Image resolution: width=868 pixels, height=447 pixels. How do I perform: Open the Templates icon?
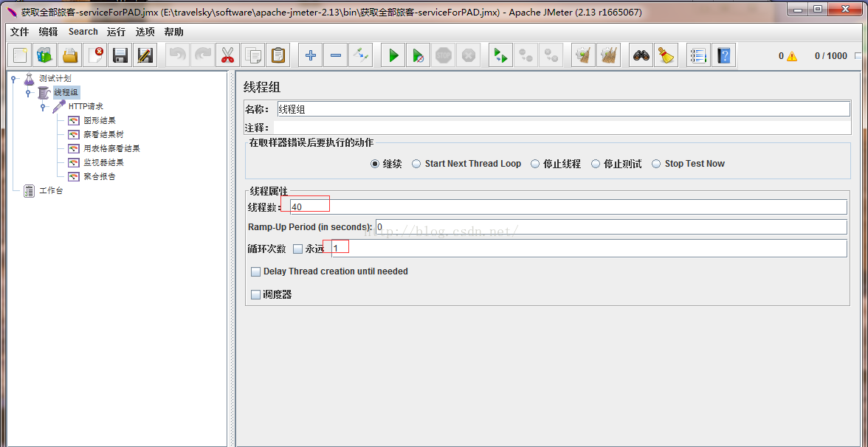pos(45,55)
